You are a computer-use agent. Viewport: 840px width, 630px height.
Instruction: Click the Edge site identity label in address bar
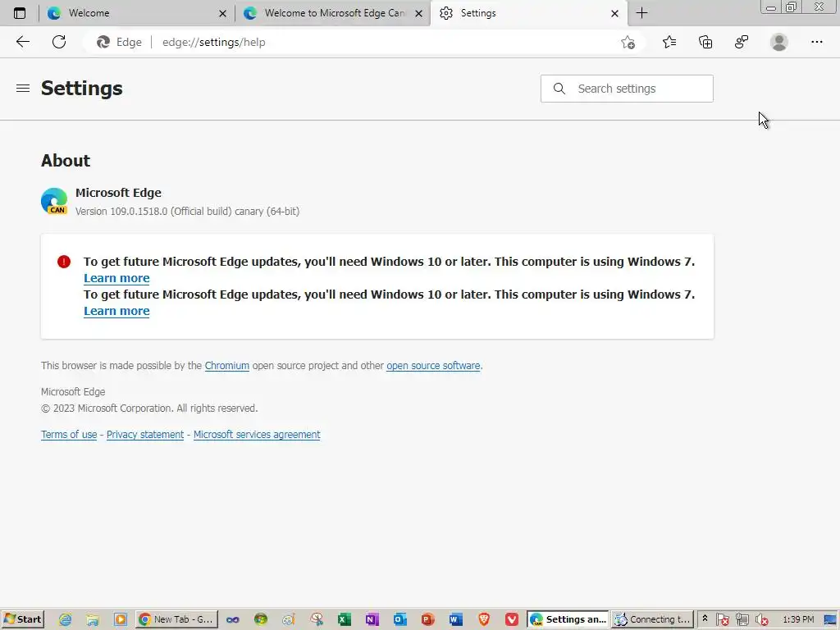tap(119, 42)
